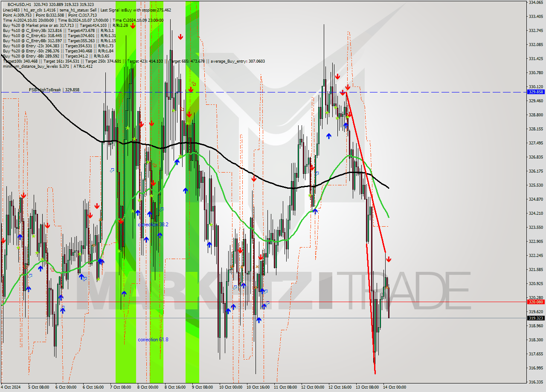Click the '13 Oct 08:00' time axis label
The image size is (546, 392).
pyautogui.click(x=367, y=387)
